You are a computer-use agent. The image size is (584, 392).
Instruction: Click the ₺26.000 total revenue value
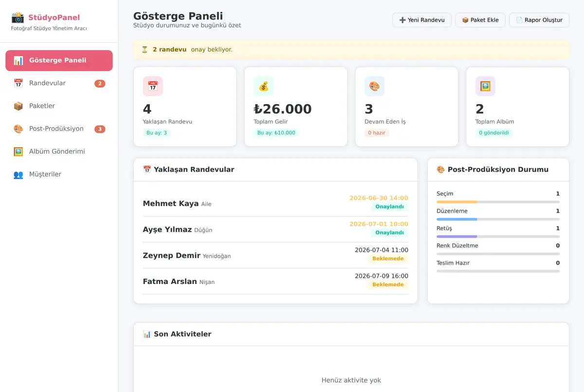[283, 109]
